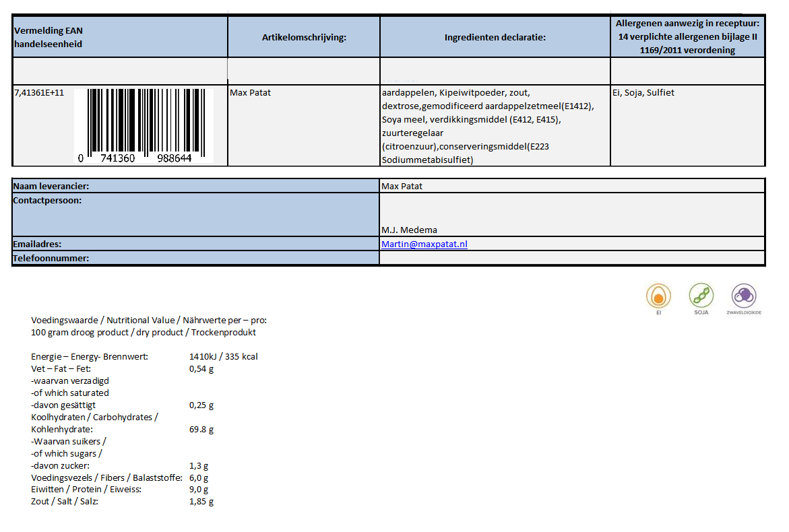The image size is (789, 532).
Task: Click the SOJA allergen icon
Action: click(x=701, y=295)
